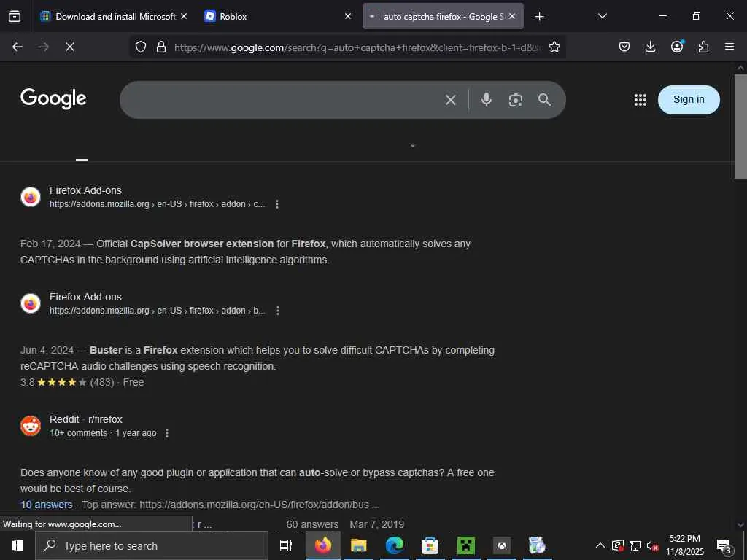List all open tabs dropdown
Screen dimensions: 747x560
pyautogui.click(x=602, y=16)
